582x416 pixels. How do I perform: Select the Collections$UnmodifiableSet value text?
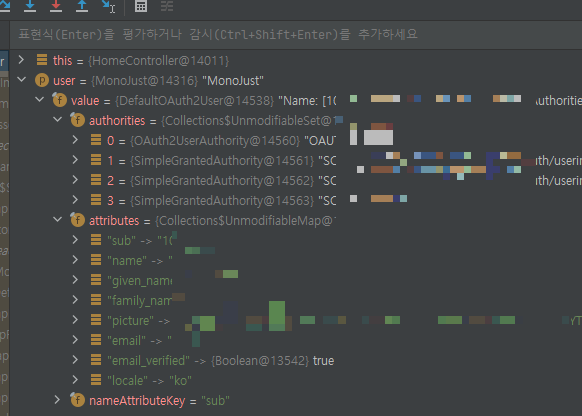click(248, 121)
